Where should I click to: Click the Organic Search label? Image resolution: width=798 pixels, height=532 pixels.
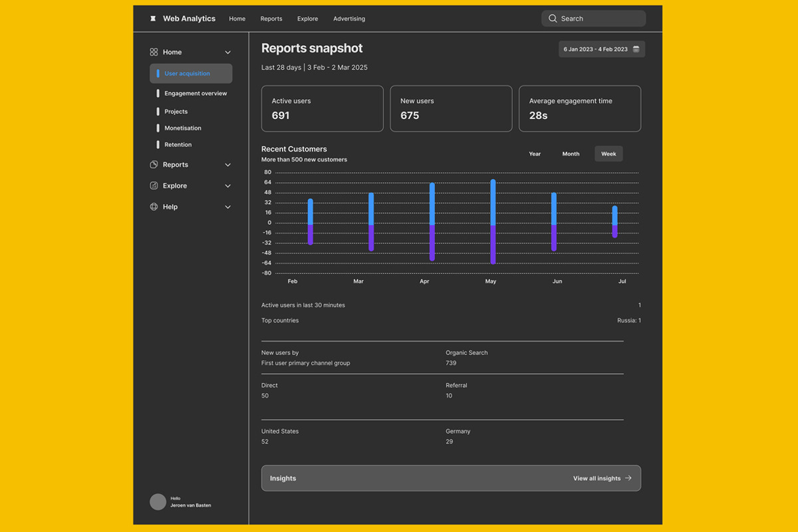[467, 352]
